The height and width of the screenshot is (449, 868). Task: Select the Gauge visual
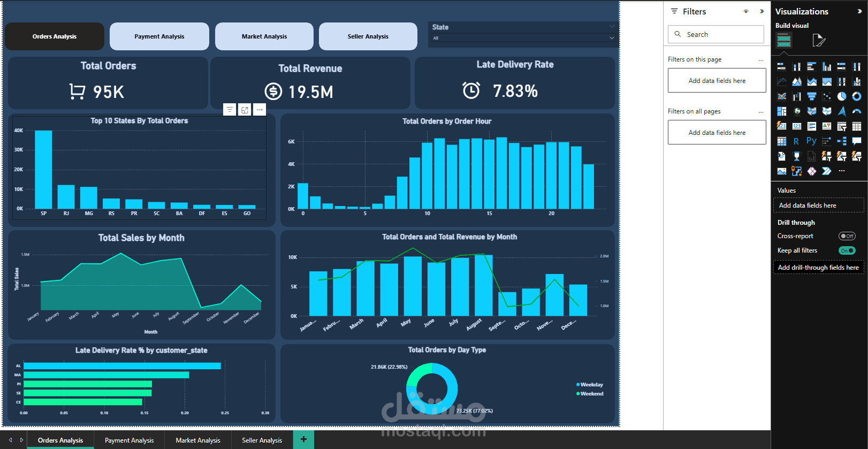point(857,111)
